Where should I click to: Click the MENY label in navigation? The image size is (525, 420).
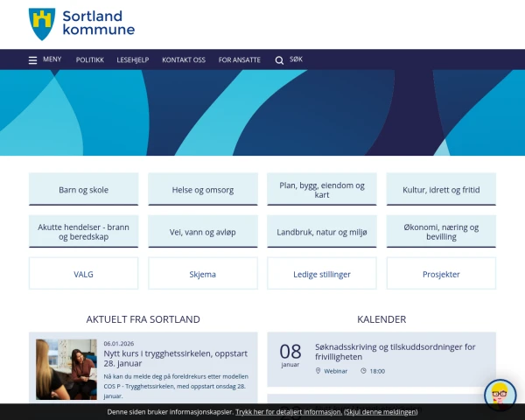pyautogui.click(x=52, y=59)
